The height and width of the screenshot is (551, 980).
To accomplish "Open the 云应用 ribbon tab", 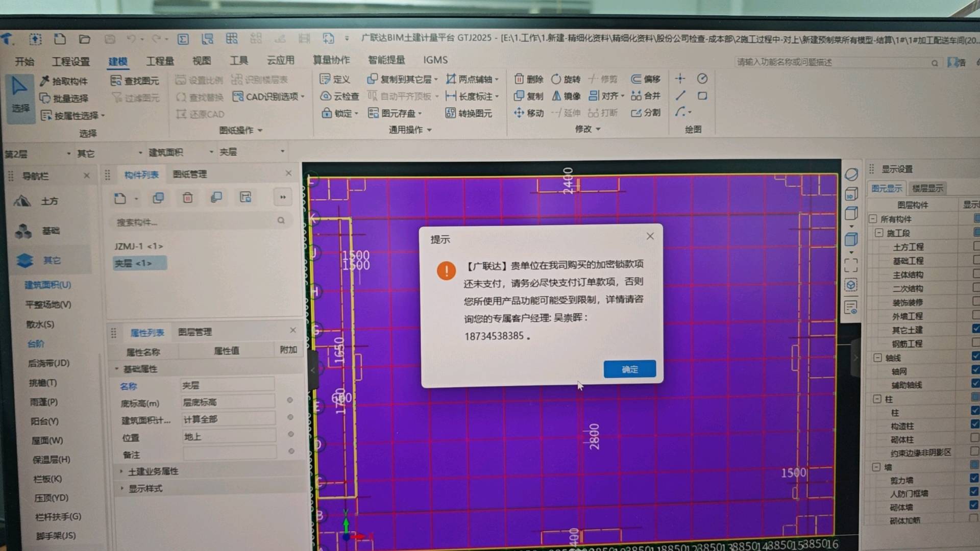I will tap(281, 60).
